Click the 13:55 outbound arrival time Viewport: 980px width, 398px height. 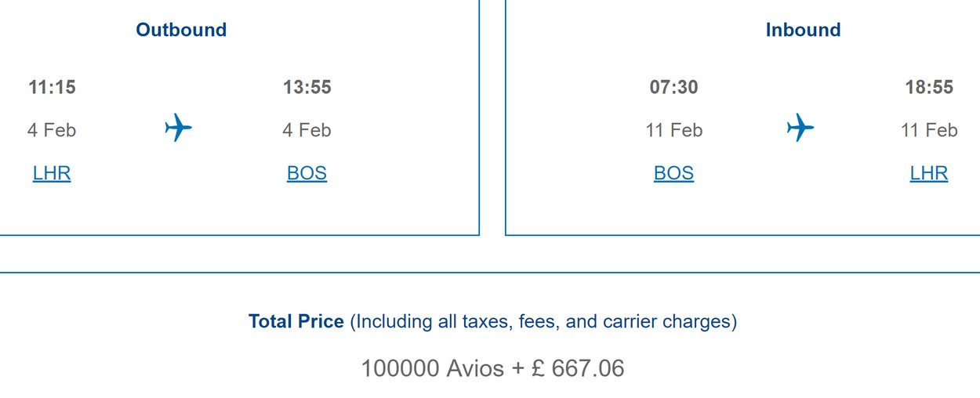307,87
